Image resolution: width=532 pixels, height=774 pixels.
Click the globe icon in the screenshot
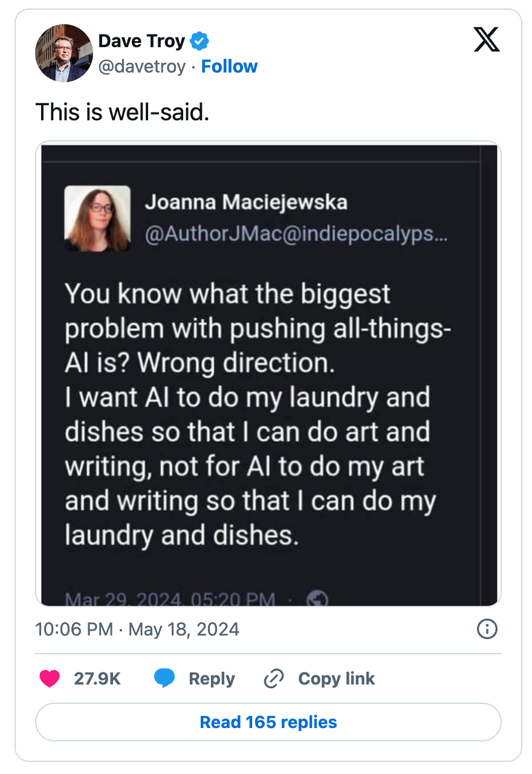[317, 599]
